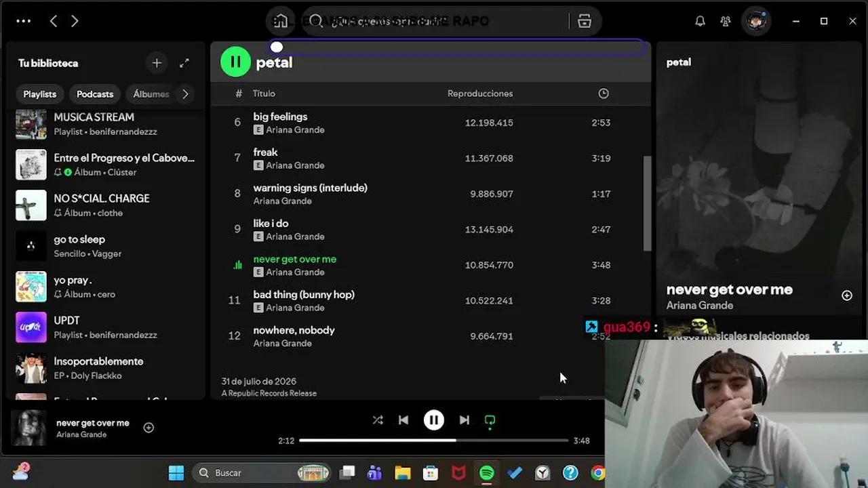The image size is (868, 488).
Task: Click the Título column header
Action: point(264,94)
